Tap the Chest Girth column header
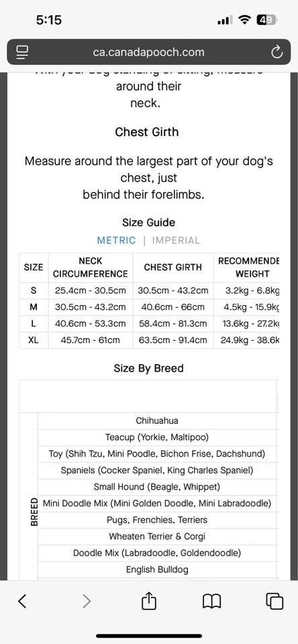This screenshot has width=298, height=644. coord(173,268)
